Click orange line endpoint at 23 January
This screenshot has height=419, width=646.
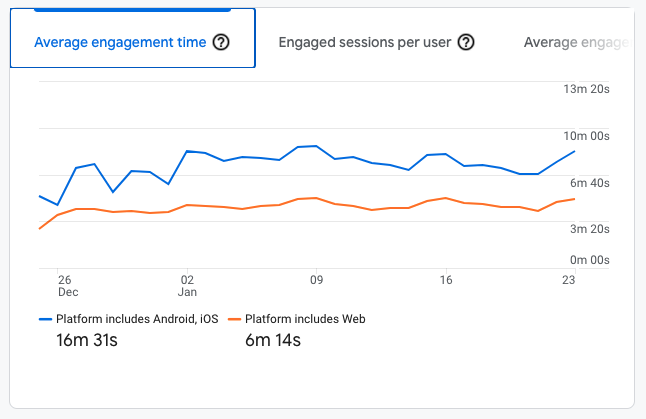(x=575, y=199)
